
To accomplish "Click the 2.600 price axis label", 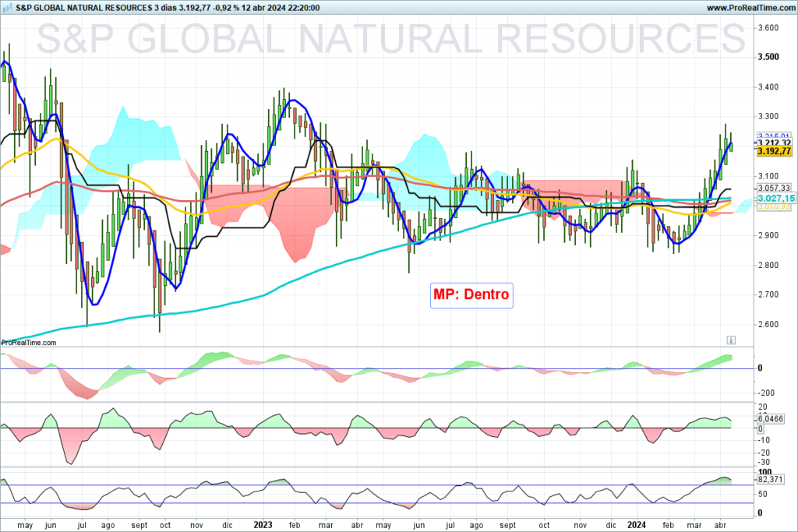I will pyautogui.click(x=768, y=325).
